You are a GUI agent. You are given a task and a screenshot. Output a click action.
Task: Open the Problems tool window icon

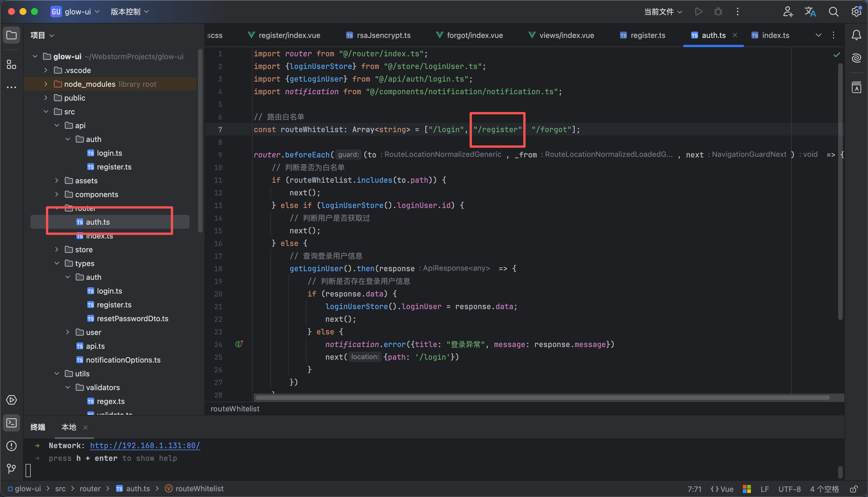tap(11, 446)
